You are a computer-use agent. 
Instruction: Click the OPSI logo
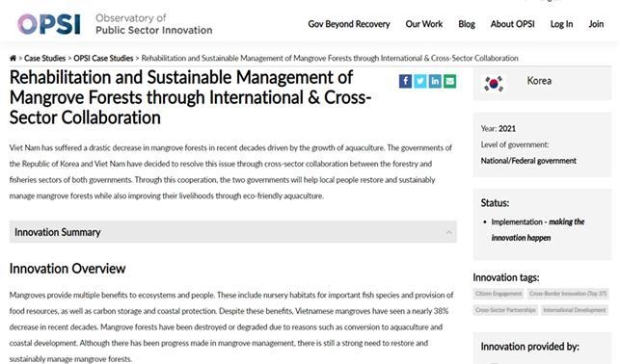click(x=49, y=24)
